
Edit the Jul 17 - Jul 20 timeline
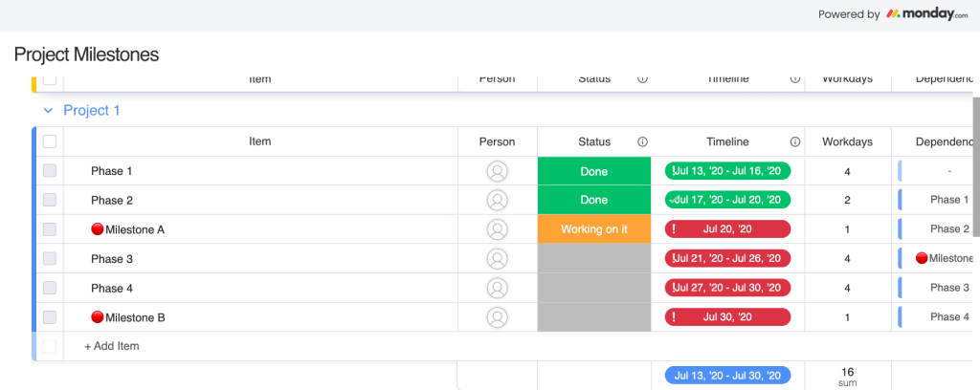pyautogui.click(x=727, y=200)
